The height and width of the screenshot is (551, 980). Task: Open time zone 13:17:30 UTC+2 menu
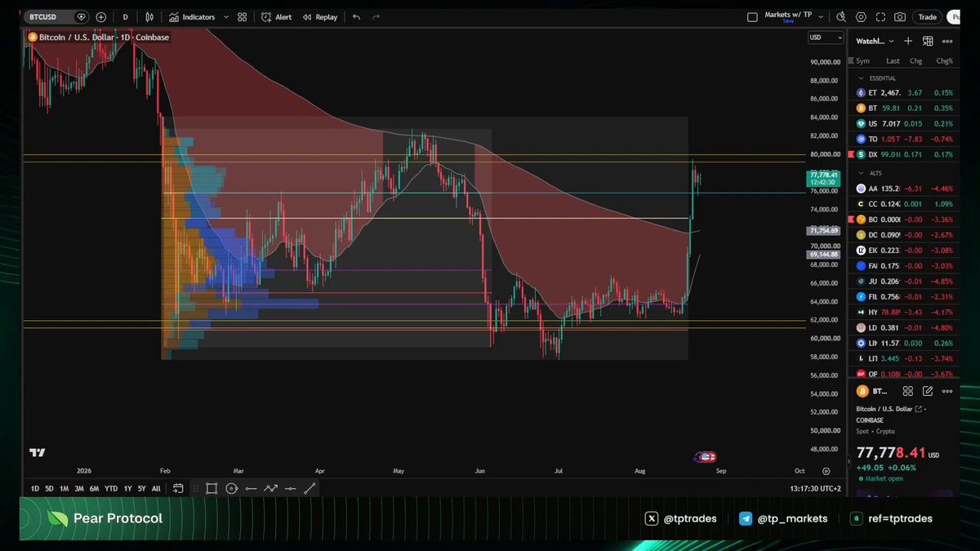[x=813, y=488]
